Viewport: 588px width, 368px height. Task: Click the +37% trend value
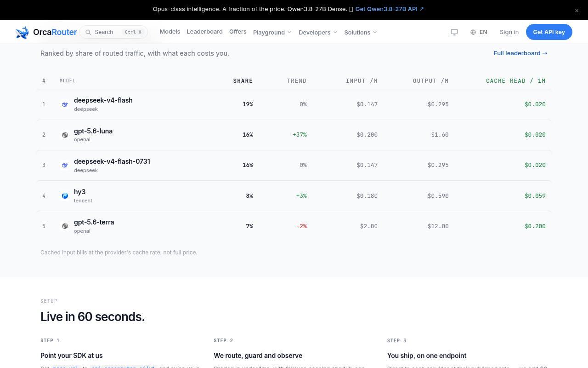point(300,135)
